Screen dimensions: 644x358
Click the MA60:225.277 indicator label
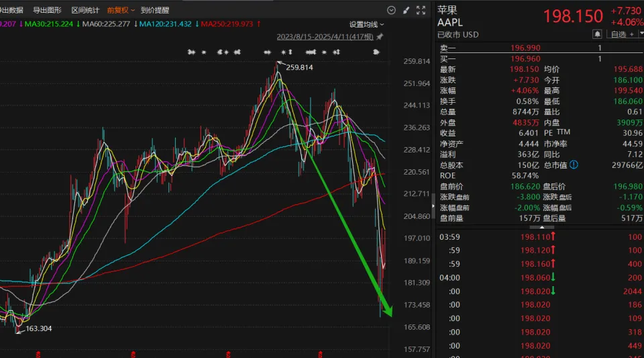tap(106, 24)
